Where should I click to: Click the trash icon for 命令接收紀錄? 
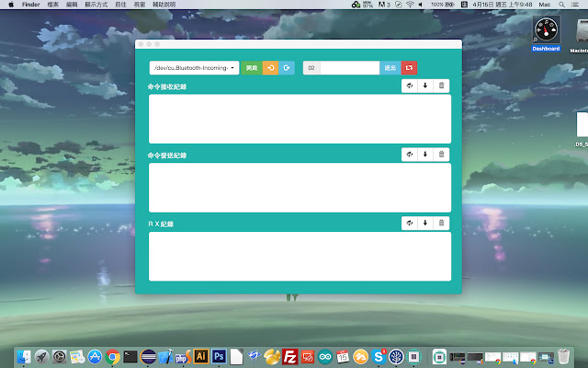pyautogui.click(x=441, y=86)
